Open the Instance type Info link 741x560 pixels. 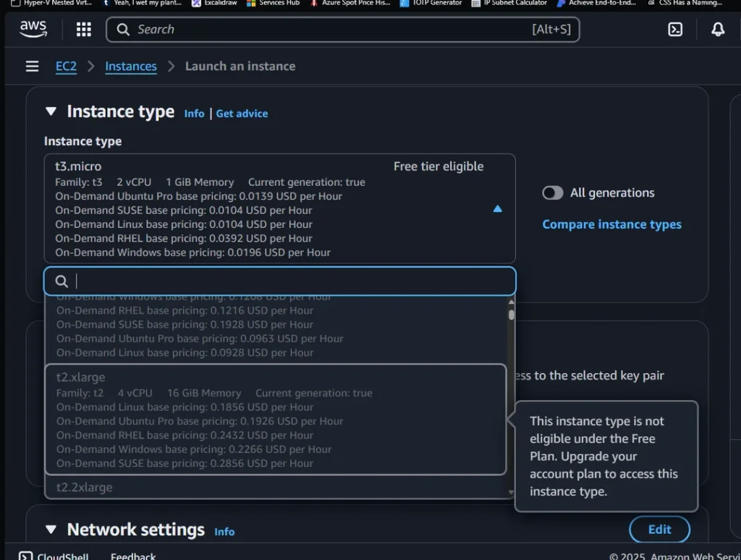pyautogui.click(x=194, y=114)
